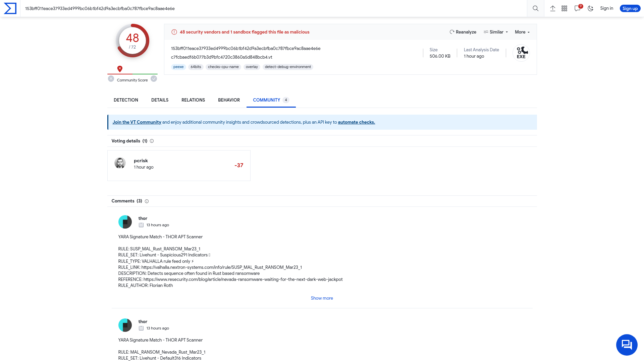Click the RULE_AUTHOR: Florian Roth line
This screenshot has height=362, width=644.
(x=146, y=286)
